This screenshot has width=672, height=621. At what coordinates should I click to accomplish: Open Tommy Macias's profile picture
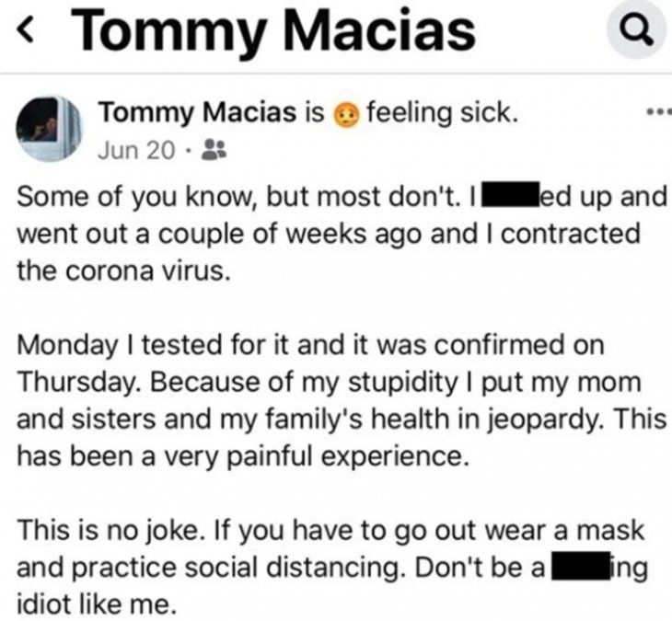coord(44,129)
